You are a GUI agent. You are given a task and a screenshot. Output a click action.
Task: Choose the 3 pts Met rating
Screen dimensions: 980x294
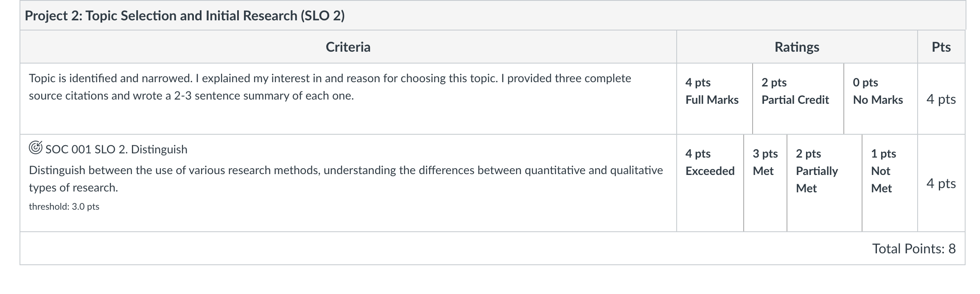click(x=765, y=183)
